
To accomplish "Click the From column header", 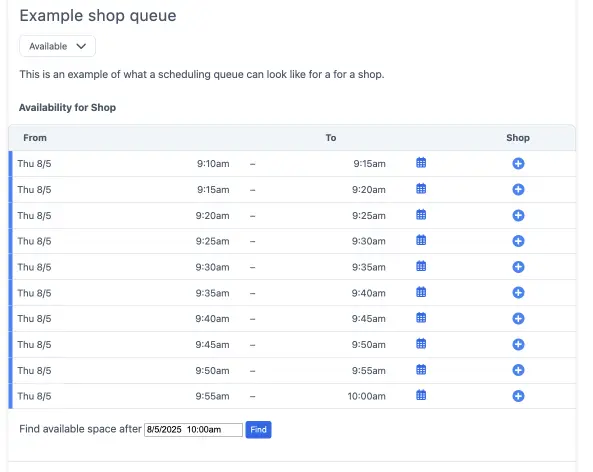I will (35, 138).
